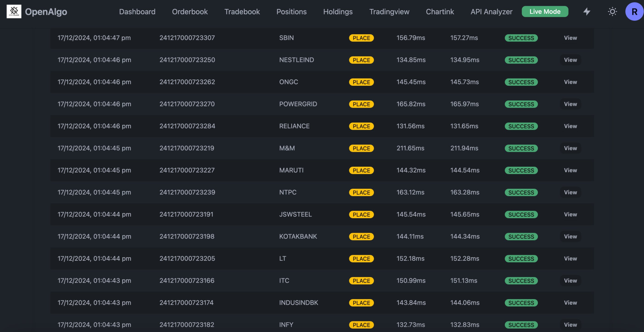The image size is (644, 332).
Task: Click the POWERGRID symbol cell
Action: (298, 104)
